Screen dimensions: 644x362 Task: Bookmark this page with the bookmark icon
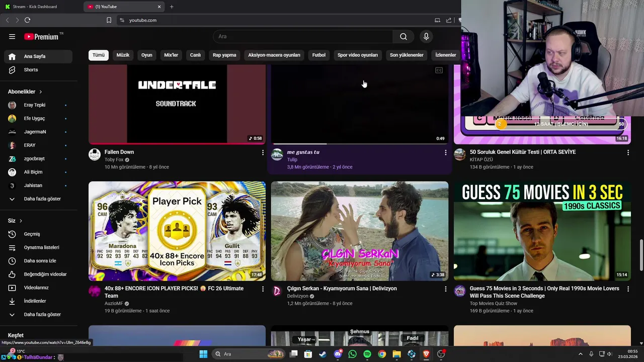(x=109, y=20)
